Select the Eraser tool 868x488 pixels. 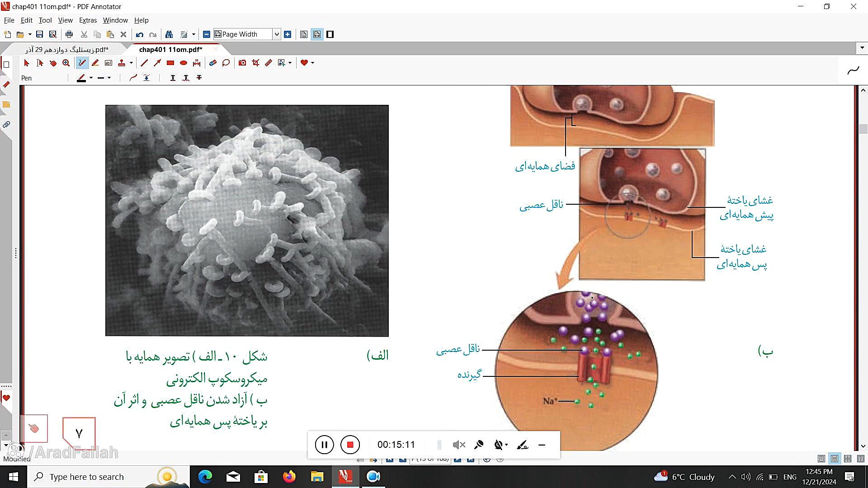coord(212,63)
